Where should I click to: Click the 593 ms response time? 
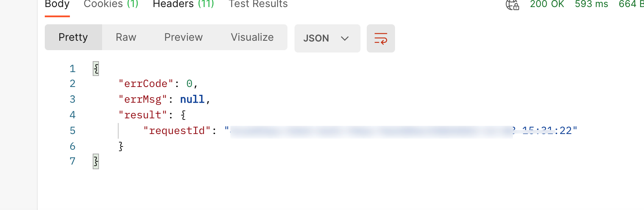[591, 4]
